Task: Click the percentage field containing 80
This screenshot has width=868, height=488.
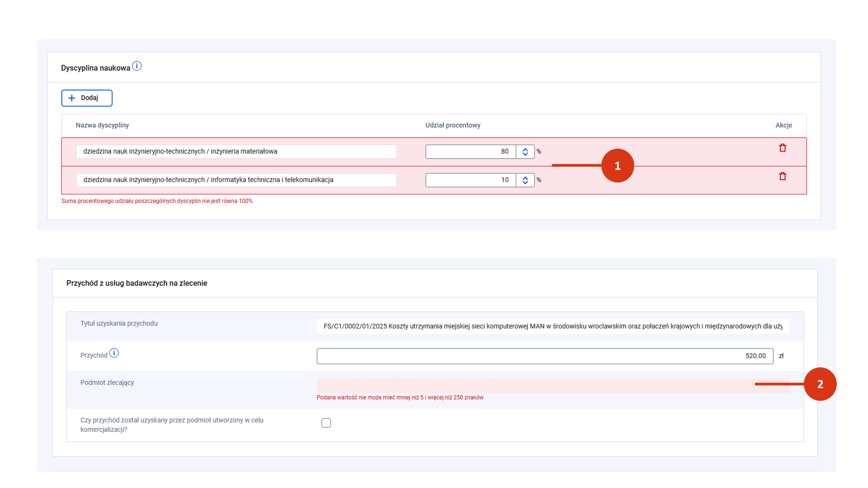Action: [470, 152]
